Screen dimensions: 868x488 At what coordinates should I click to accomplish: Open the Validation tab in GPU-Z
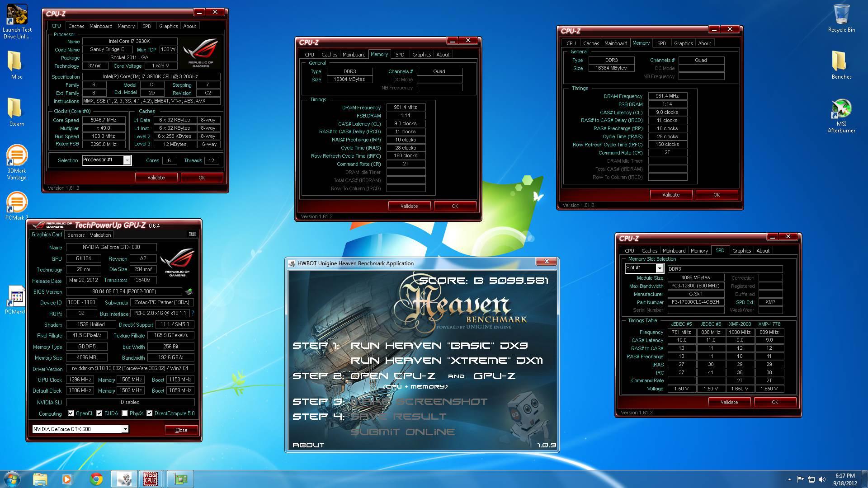(x=100, y=235)
